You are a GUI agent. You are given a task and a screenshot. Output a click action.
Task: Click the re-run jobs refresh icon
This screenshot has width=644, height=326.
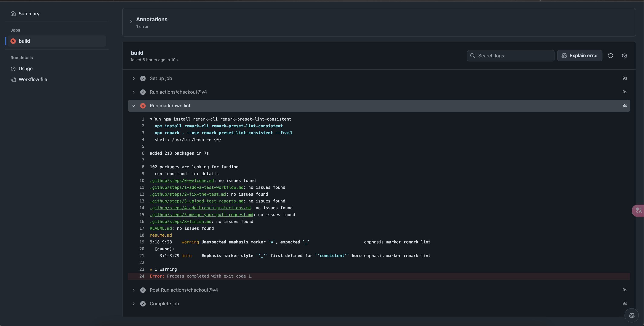click(611, 56)
